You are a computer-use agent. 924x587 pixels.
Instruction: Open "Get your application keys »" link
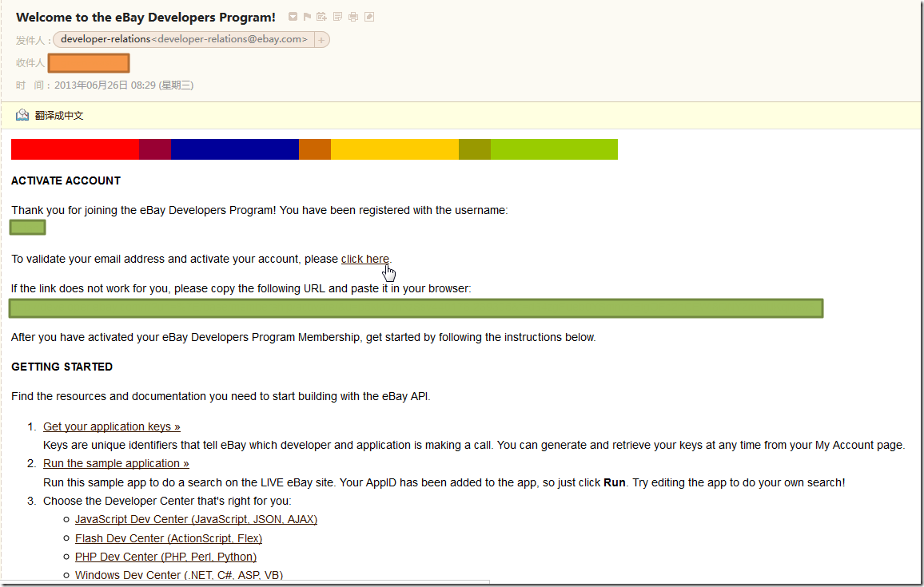point(112,426)
